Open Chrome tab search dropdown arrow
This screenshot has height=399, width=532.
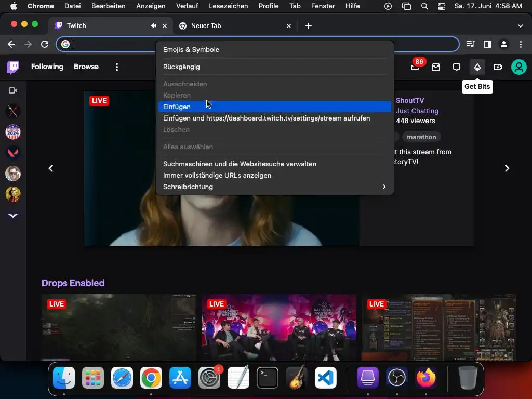point(521,26)
